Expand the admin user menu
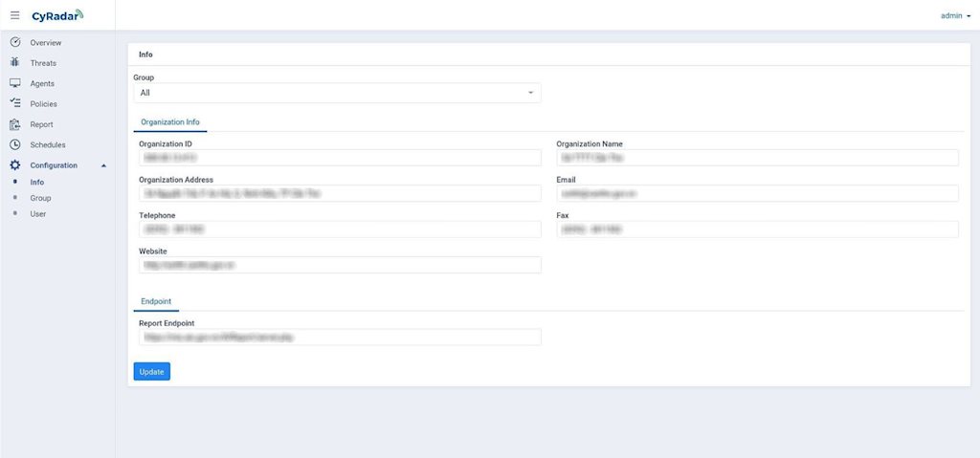The width and height of the screenshot is (980, 458). click(x=955, y=15)
